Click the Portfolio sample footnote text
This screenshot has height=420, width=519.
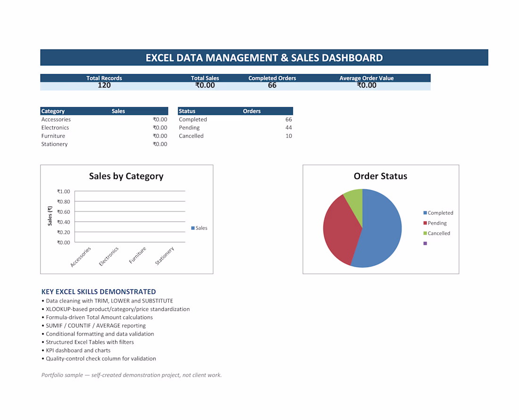click(132, 375)
